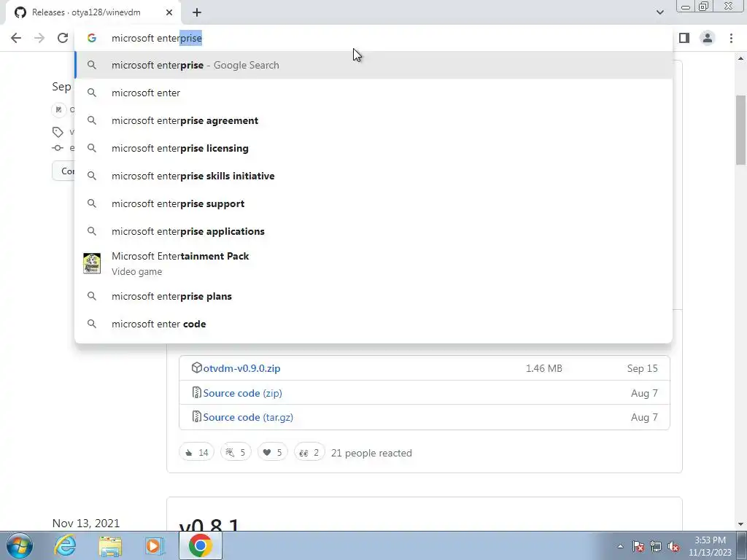Click inside the address bar text field
The image size is (747, 560).
pyautogui.click(x=381, y=38)
